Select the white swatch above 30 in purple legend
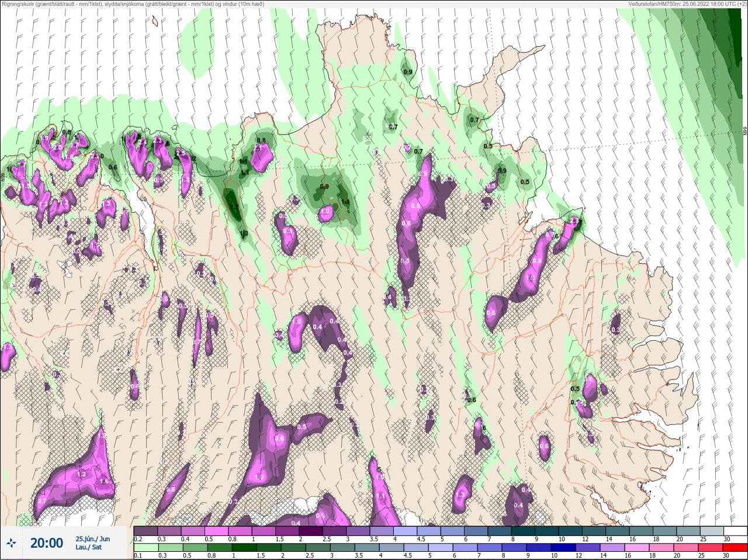This screenshot has width=748, height=560. tap(736, 531)
